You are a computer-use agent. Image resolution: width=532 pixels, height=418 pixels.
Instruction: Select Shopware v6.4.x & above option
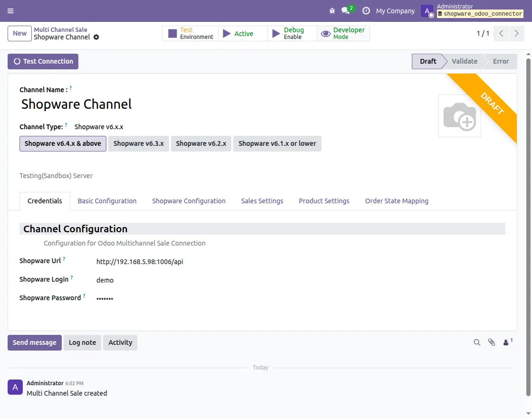tap(63, 143)
